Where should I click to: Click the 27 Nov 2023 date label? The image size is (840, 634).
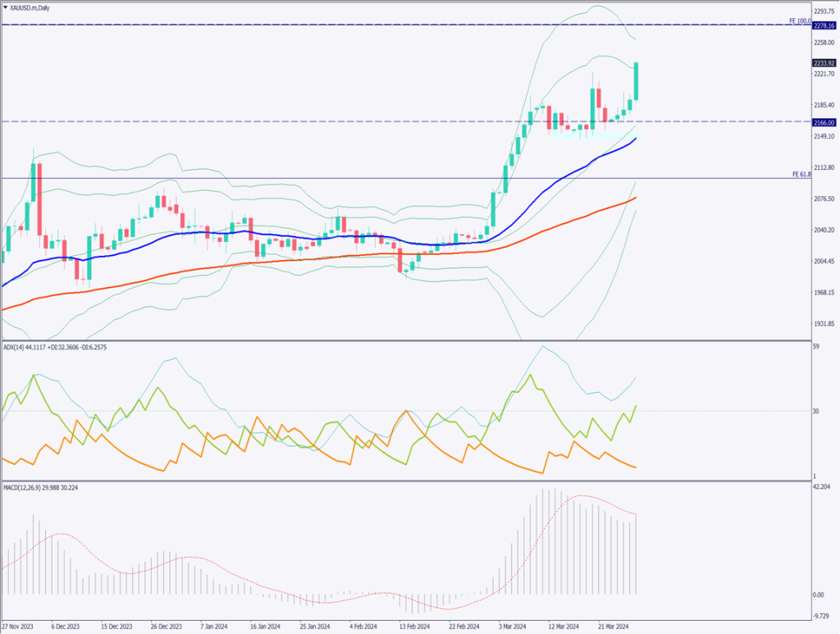coord(17,625)
